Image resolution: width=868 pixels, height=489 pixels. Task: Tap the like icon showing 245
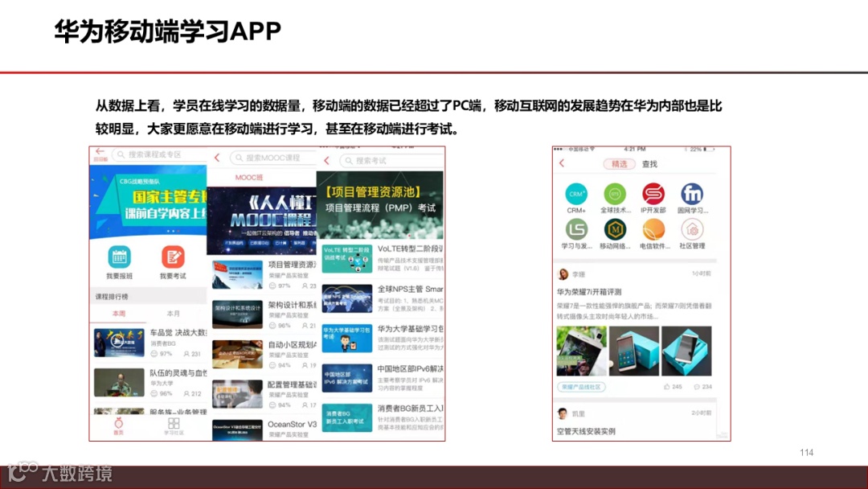tap(667, 387)
